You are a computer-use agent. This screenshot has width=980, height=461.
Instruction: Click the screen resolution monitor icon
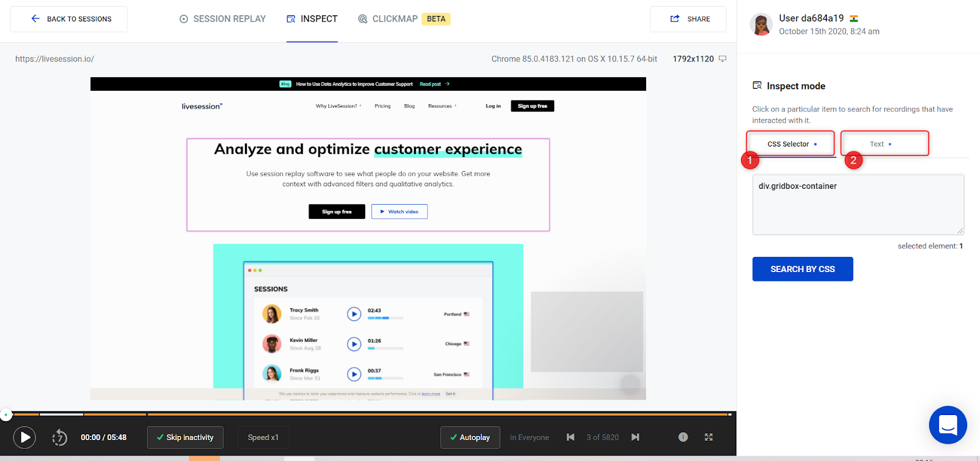click(x=723, y=59)
